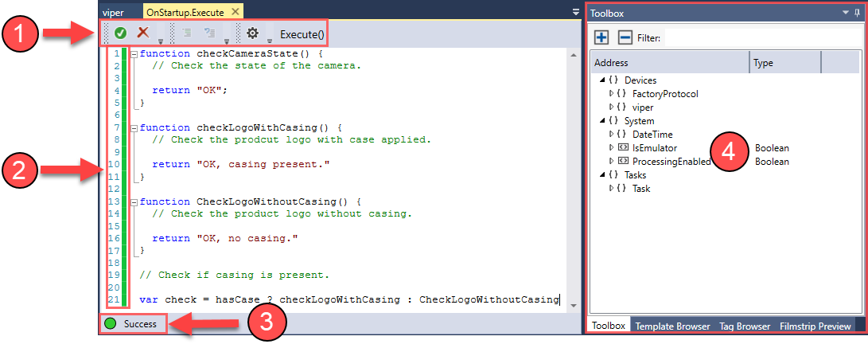This screenshot has height=344, width=868.
Task: Collapse the checkLogoWithCasing function fold marker
Action: 133,127
